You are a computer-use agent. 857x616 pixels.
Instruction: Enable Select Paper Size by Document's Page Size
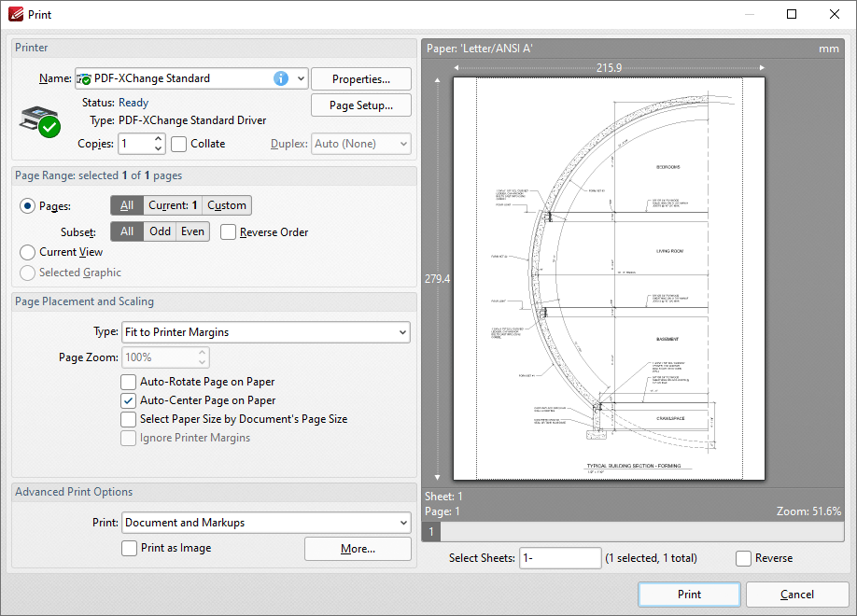[x=129, y=419]
